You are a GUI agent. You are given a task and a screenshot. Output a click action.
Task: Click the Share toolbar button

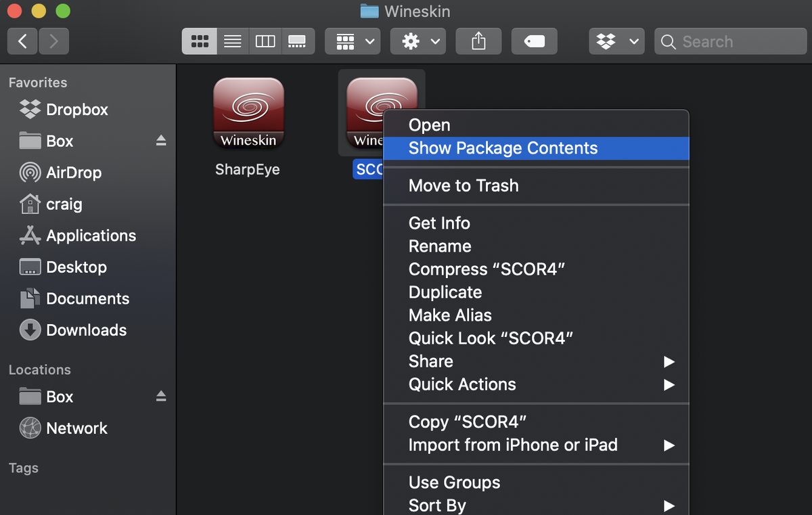click(478, 41)
